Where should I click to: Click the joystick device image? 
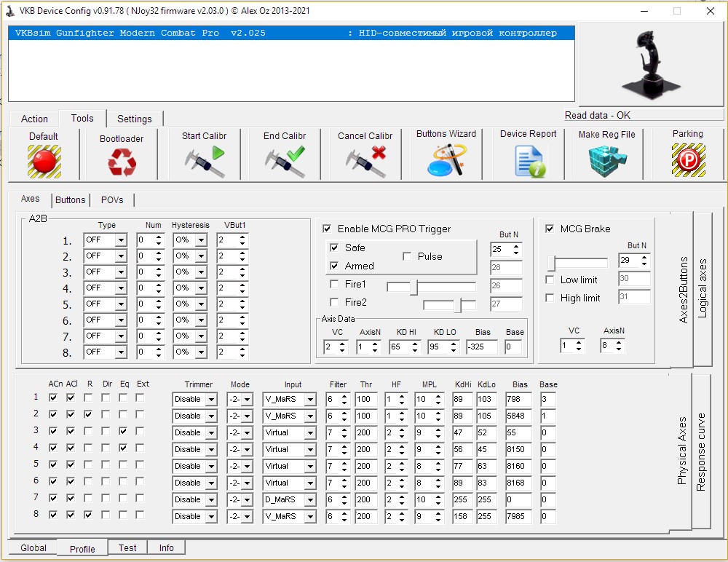651,64
